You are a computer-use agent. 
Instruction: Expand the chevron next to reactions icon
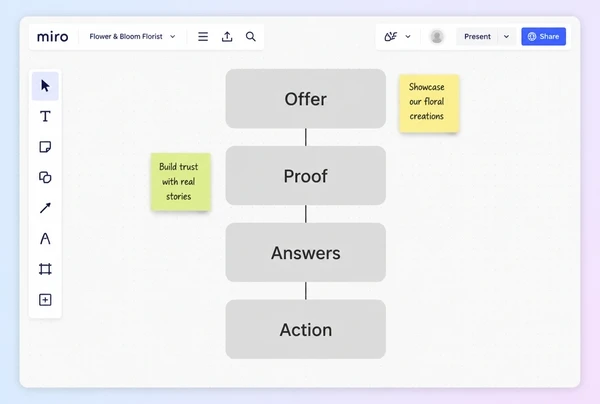tap(408, 37)
